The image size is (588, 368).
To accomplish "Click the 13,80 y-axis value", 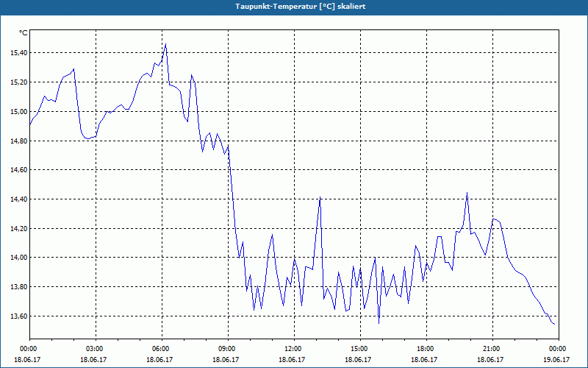I will 19,287.
